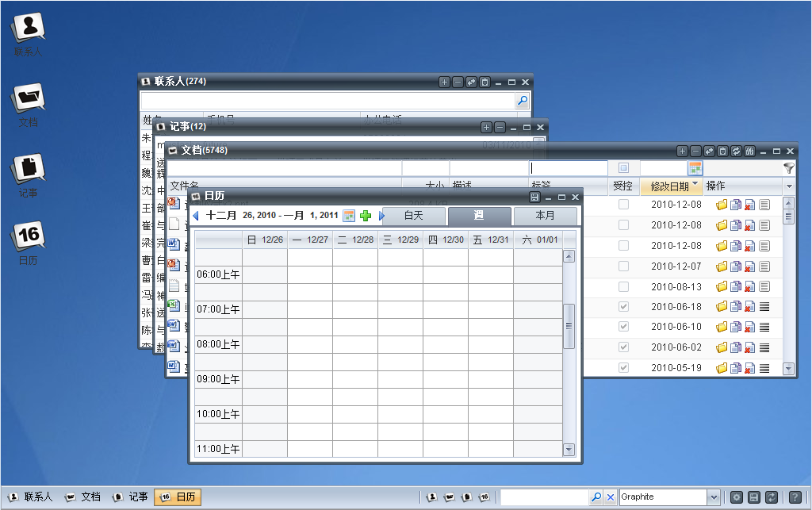Screen dimensions: 812x510
Task: Click the minus icon in 记事 title bar
Action: point(500,127)
